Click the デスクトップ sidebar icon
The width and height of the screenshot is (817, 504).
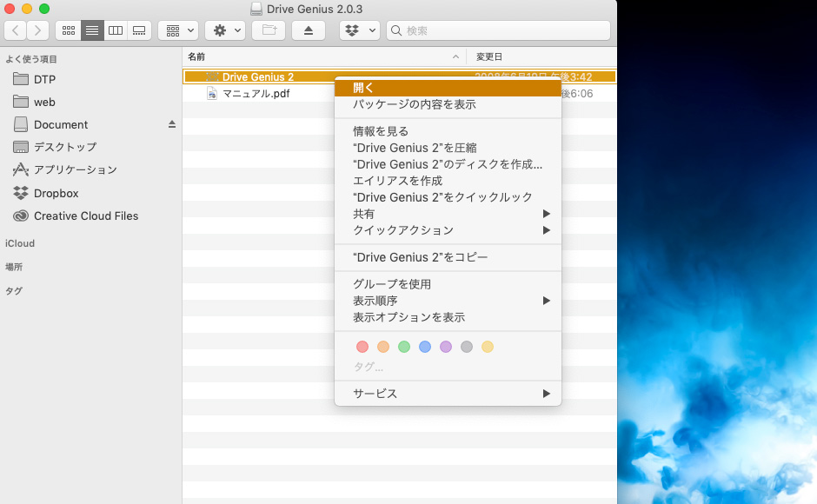tap(21, 147)
